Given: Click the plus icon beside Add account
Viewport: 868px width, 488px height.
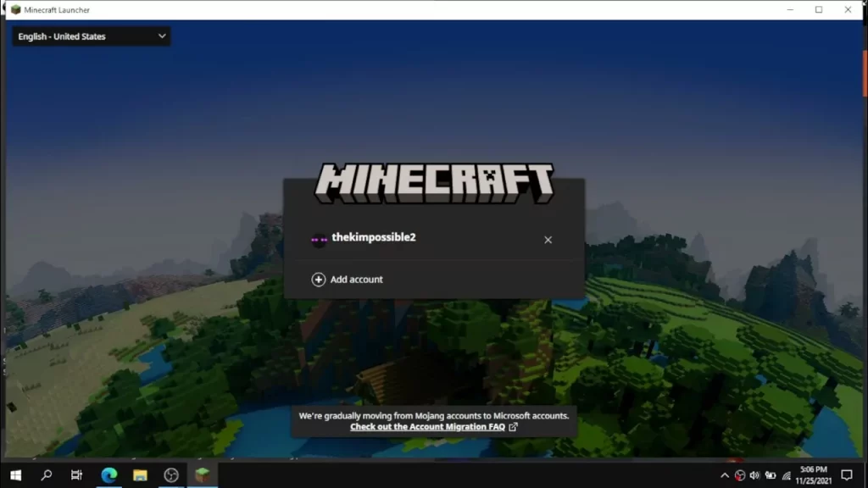Looking at the screenshot, I should pos(319,280).
